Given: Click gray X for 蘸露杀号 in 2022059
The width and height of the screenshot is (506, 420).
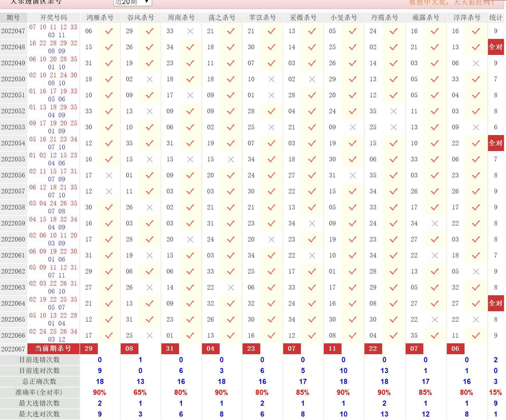Looking at the screenshot, I should (435, 223).
